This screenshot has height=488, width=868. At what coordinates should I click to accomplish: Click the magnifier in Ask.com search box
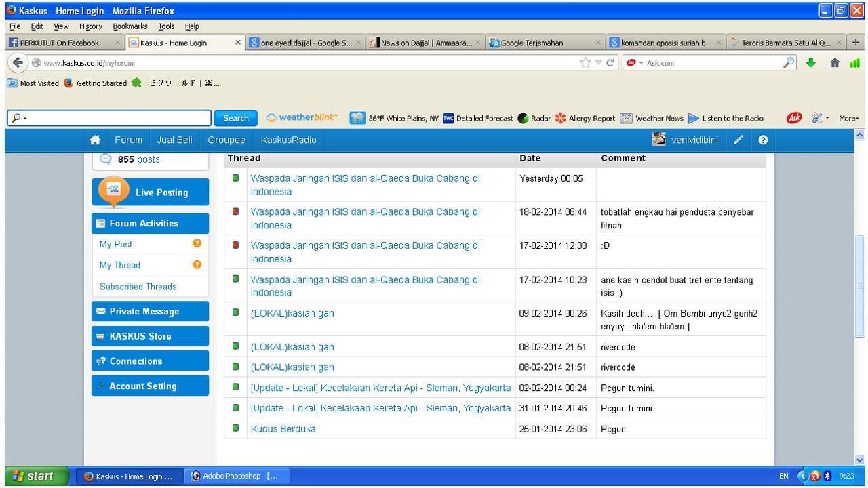(x=789, y=62)
